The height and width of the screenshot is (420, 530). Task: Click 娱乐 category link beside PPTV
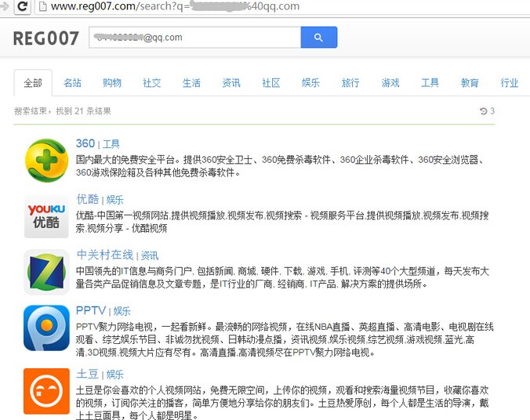(122, 311)
